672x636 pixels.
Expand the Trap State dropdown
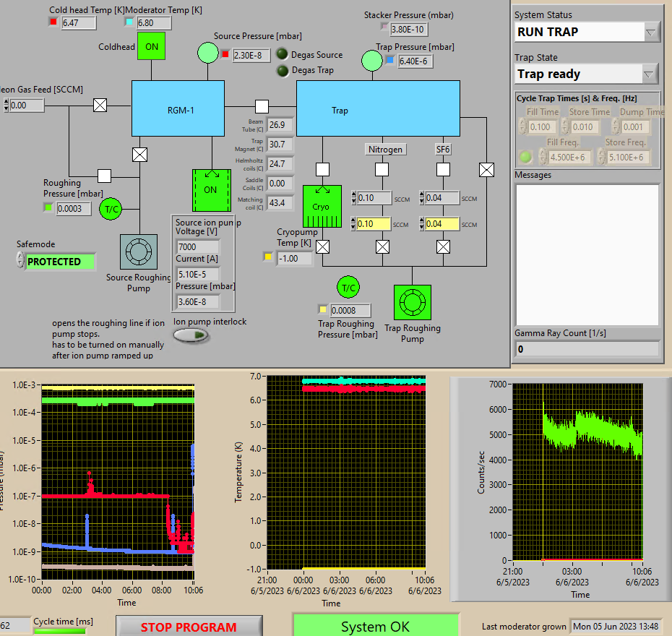pyautogui.click(x=650, y=74)
